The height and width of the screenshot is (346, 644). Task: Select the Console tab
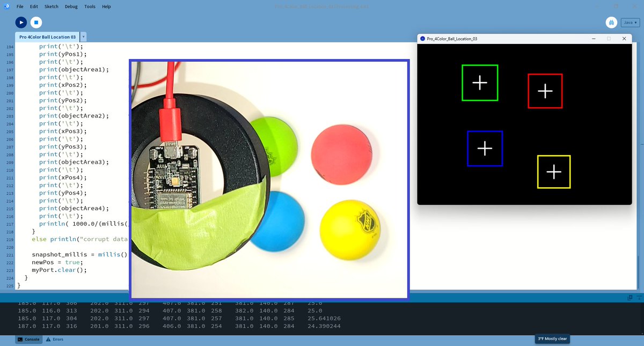point(28,339)
